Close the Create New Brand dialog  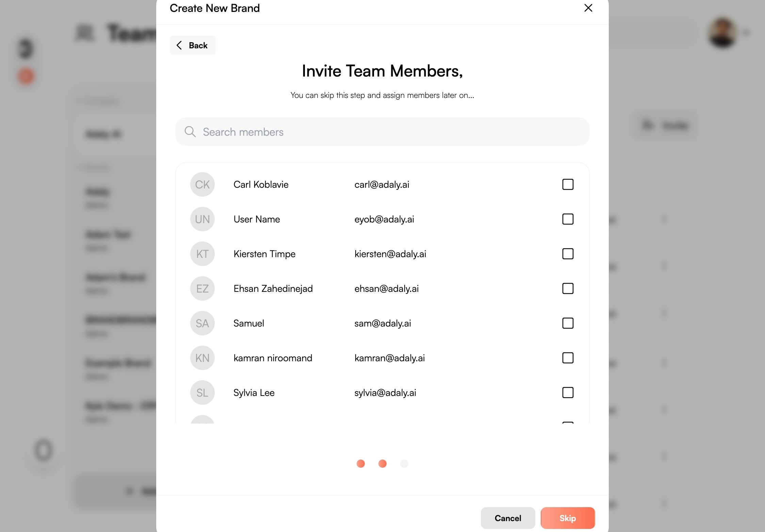(588, 8)
